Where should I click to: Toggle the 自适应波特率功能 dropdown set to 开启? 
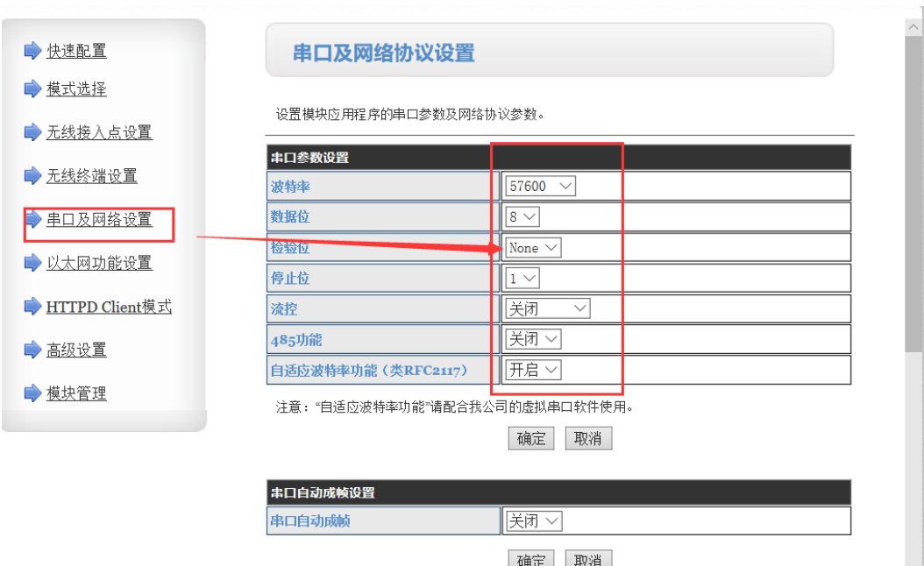click(533, 370)
